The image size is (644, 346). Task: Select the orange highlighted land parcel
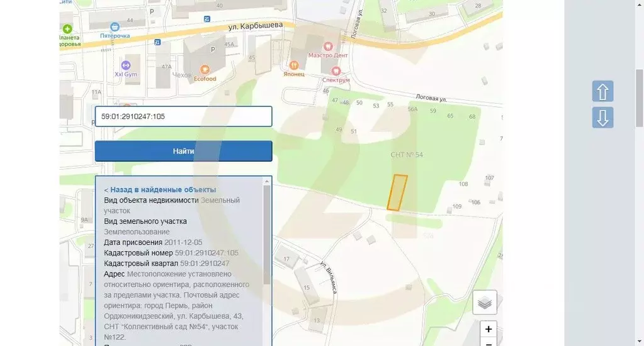pyautogui.click(x=397, y=193)
